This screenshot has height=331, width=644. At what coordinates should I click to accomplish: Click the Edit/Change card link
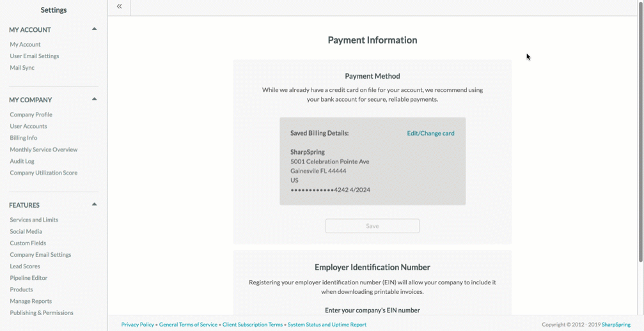coord(430,134)
